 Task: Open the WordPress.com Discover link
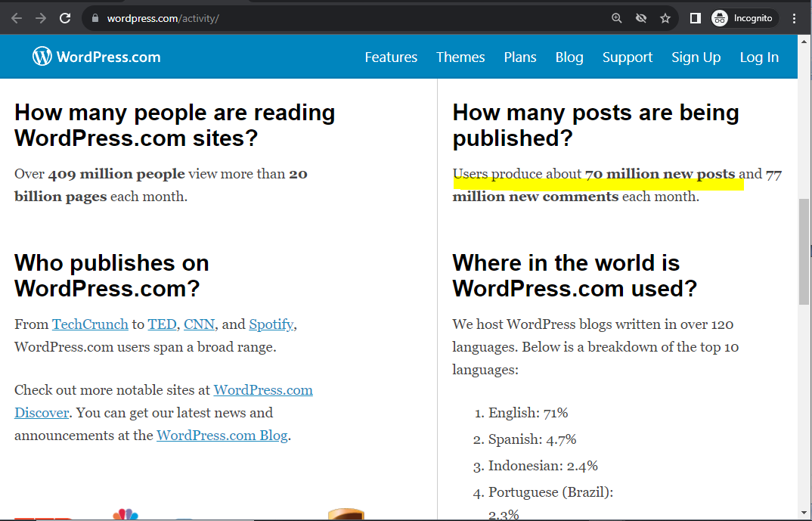click(x=263, y=390)
